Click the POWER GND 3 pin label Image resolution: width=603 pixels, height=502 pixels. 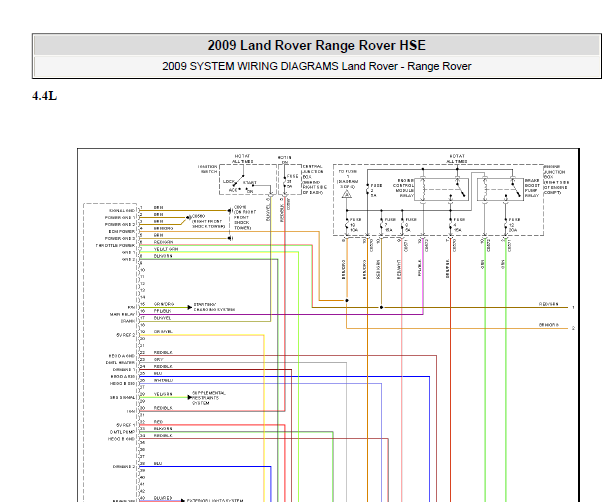(120, 238)
